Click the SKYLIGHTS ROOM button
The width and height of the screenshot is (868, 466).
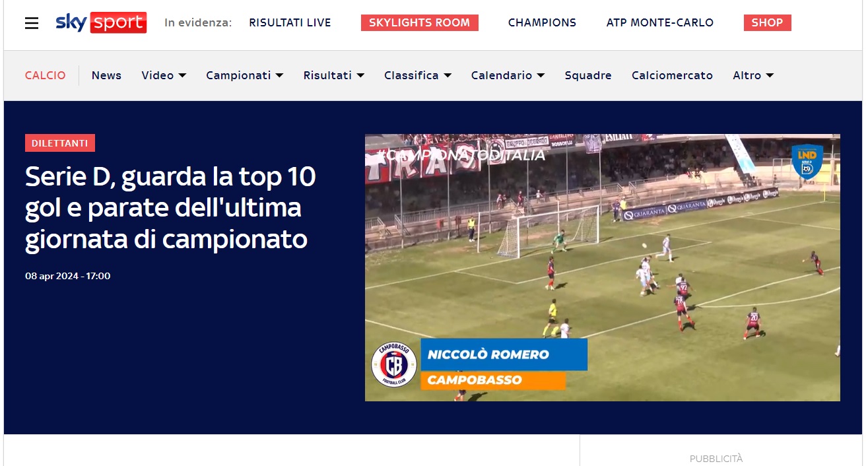420,22
